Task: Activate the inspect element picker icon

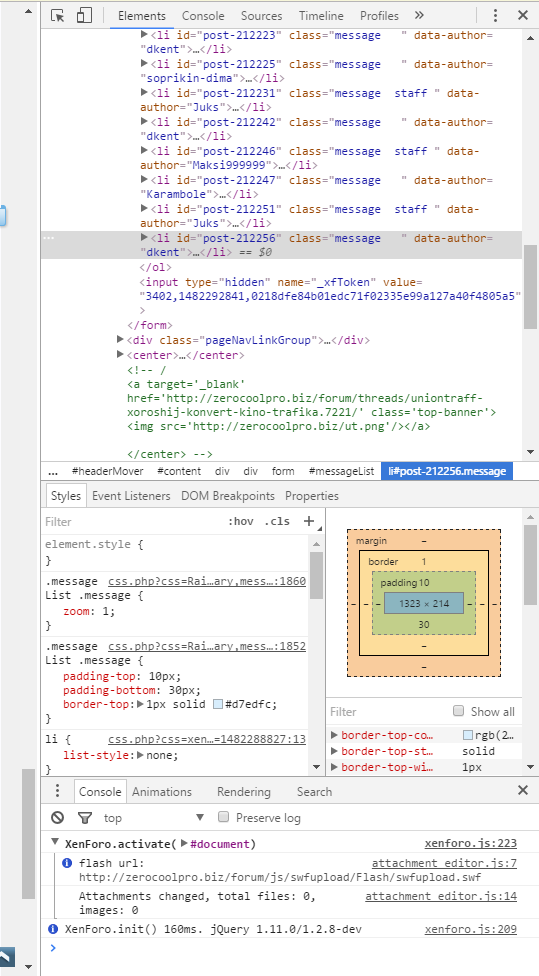Action: pyautogui.click(x=57, y=16)
